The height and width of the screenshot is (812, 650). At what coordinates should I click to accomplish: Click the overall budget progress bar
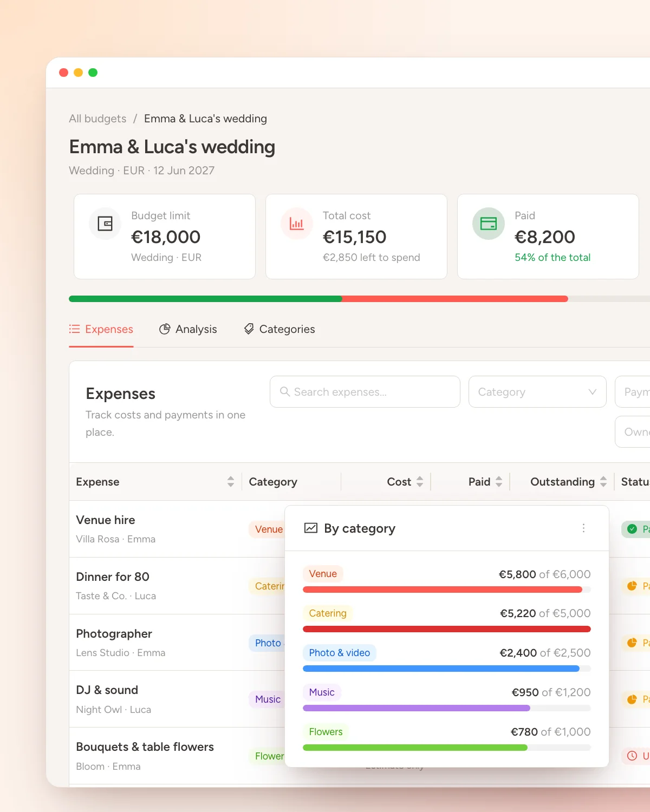[359, 299]
